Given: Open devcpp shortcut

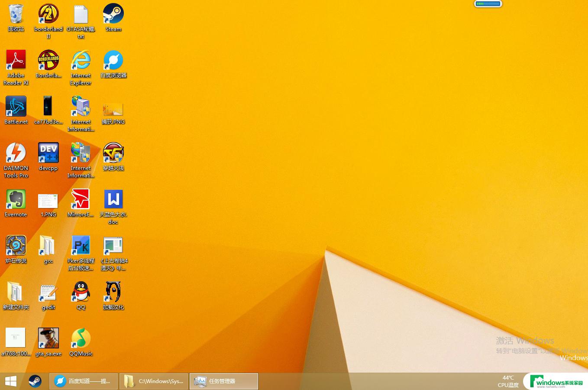Looking at the screenshot, I should 48,157.
